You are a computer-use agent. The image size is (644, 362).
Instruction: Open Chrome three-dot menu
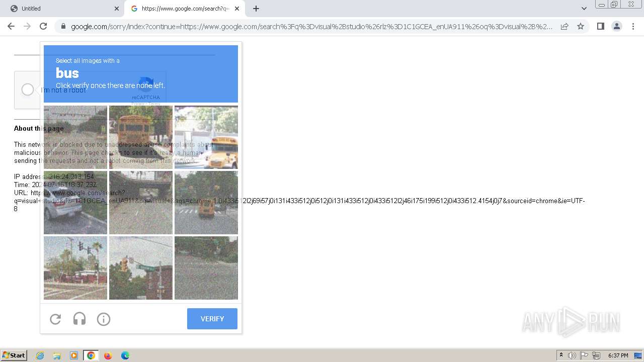632,26
